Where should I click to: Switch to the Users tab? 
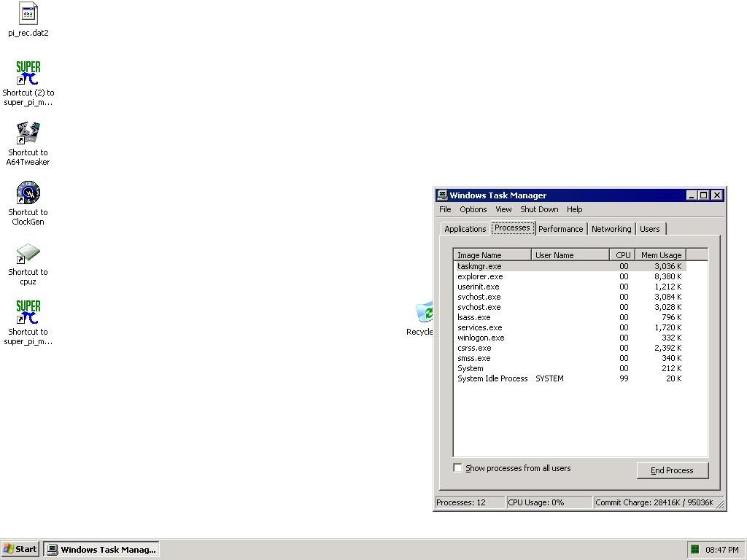[x=650, y=228]
